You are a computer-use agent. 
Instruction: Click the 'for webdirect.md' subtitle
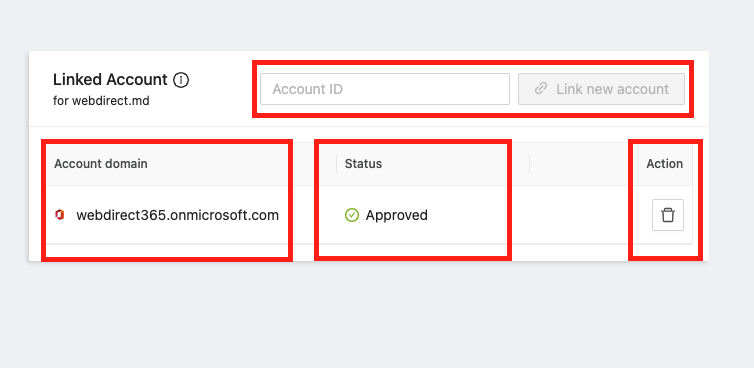point(101,101)
